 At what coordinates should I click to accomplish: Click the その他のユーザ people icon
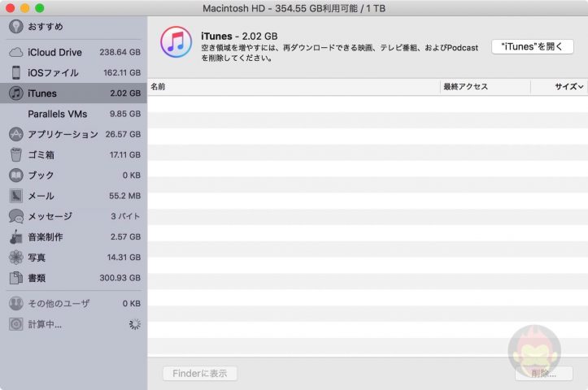click(x=15, y=303)
